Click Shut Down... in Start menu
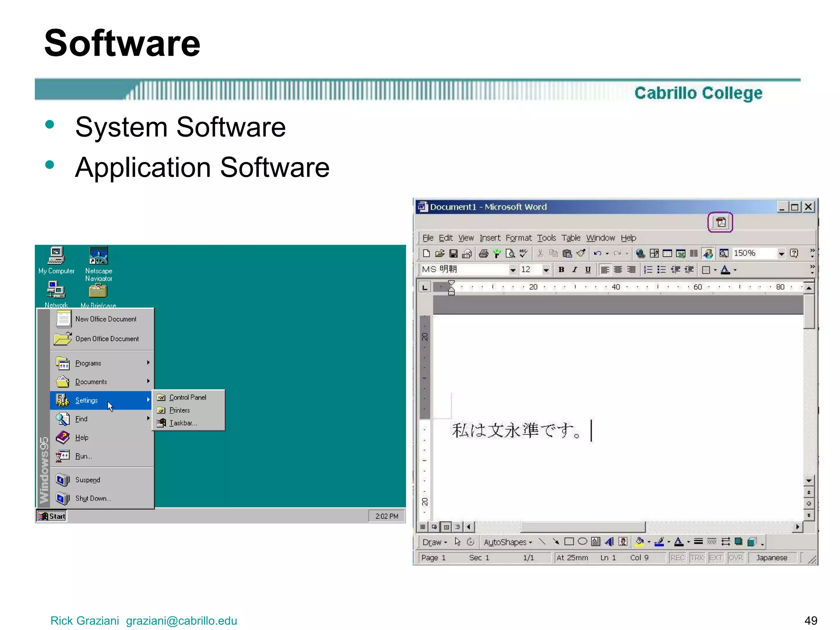 tap(102, 498)
